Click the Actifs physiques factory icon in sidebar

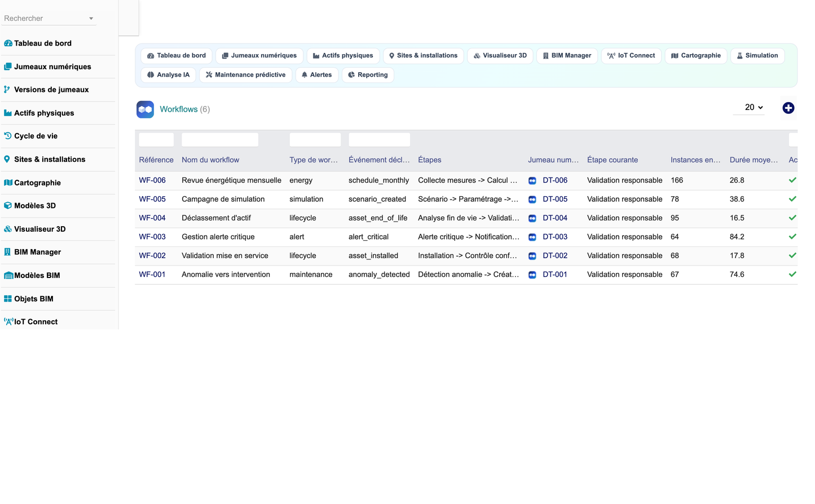pos(8,113)
